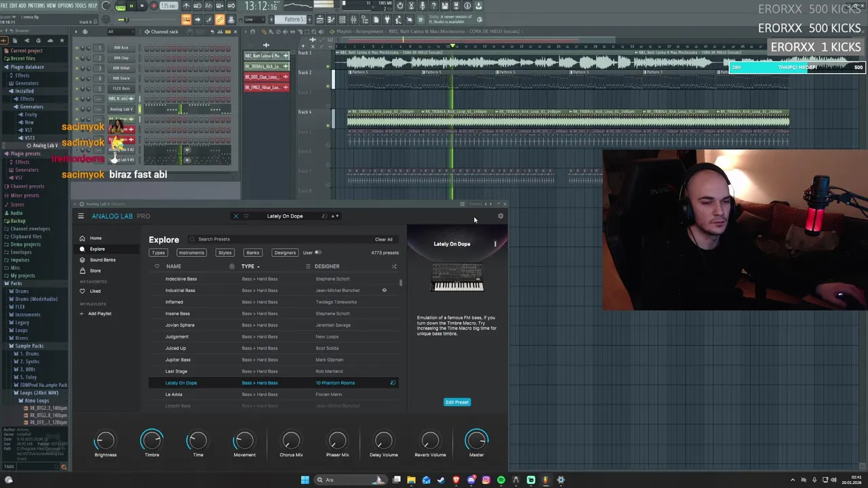Mute the 808 Clap channel LED

click(x=77, y=58)
